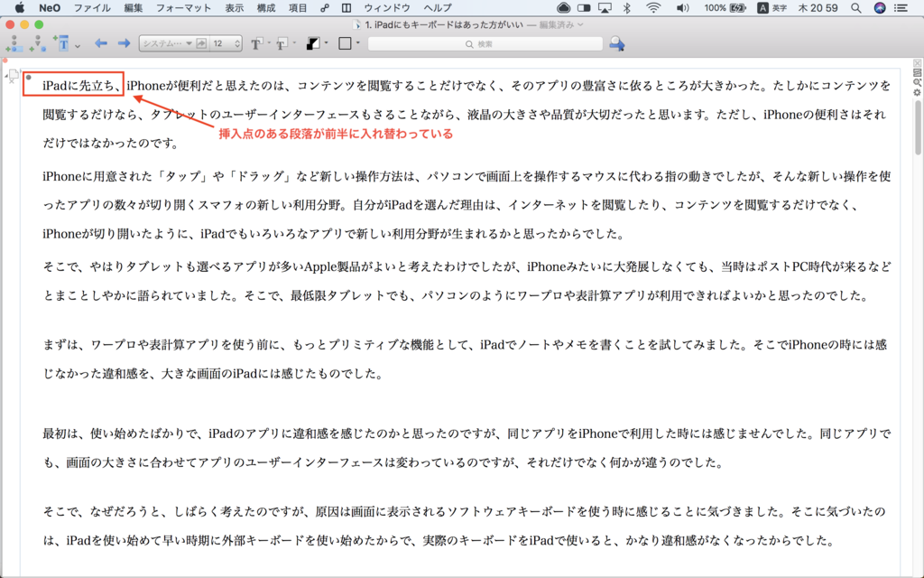Click the text line だけではなかったのです。
This screenshot has width=924, height=578.
[110, 143]
